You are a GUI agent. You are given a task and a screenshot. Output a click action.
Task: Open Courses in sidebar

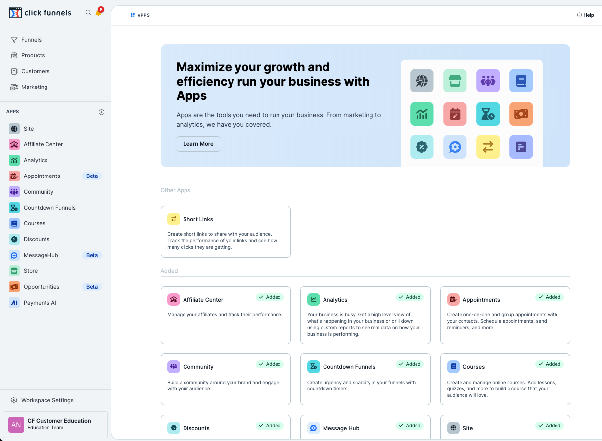point(27,223)
